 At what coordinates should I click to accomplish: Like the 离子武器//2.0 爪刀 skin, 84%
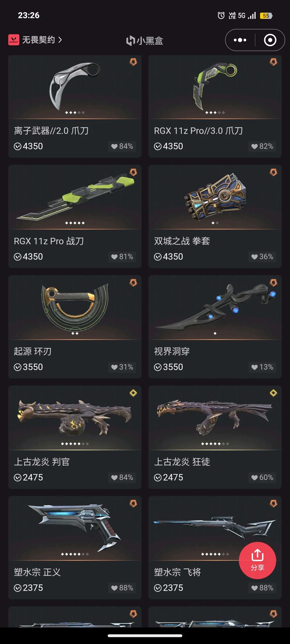[x=122, y=147]
